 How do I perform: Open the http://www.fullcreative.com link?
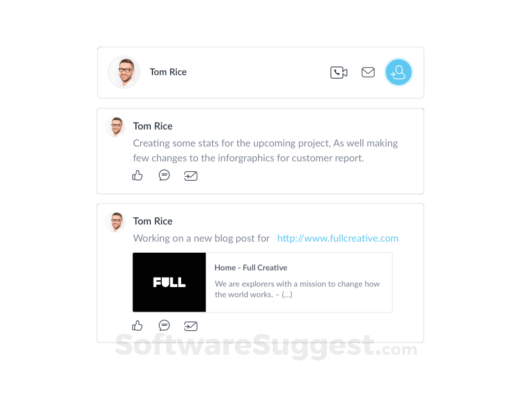(337, 238)
